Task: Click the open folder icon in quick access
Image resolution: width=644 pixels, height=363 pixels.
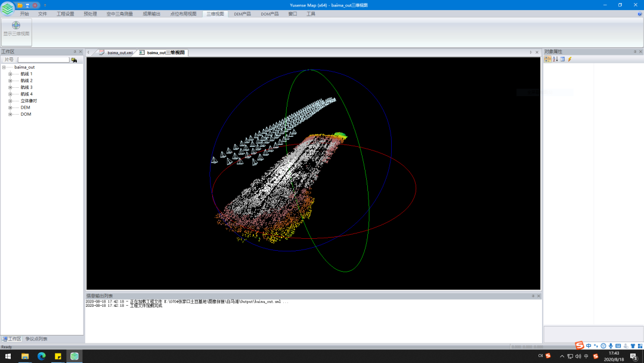Action: pos(20,5)
